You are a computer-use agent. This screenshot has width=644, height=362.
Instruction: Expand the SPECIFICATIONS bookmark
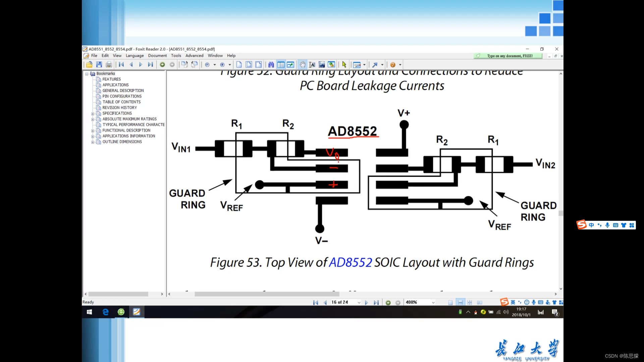pyautogui.click(x=93, y=113)
